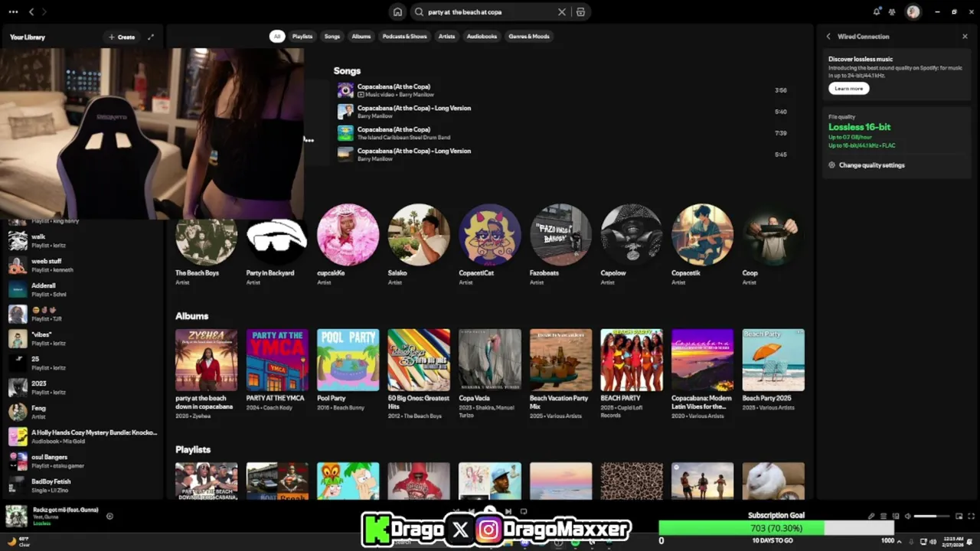The image size is (980, 551).
Task: Select the 5:40 Copacabana Long Version song
Action: pos(563,112)
